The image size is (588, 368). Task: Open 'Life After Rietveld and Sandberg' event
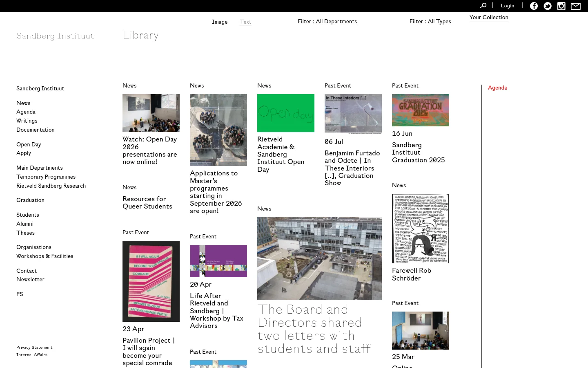point(217,311)
